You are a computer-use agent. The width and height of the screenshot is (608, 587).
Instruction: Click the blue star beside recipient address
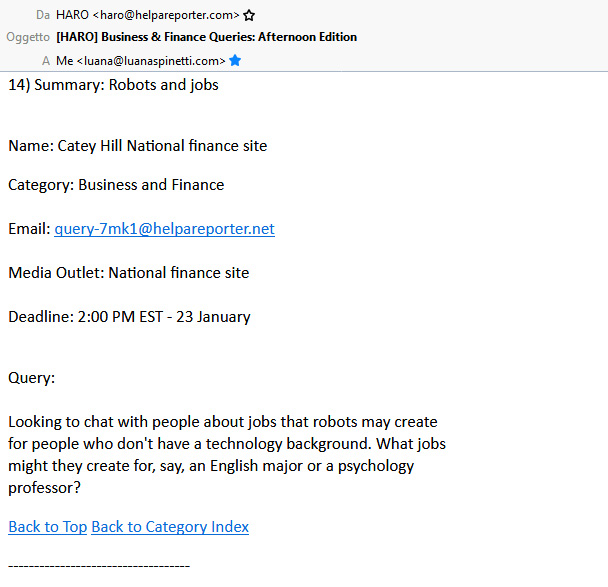[235, 60]
